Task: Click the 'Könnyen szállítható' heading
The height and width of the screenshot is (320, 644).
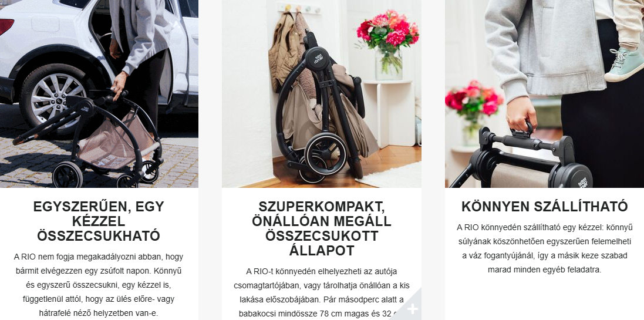Action: tap(545, 207)
